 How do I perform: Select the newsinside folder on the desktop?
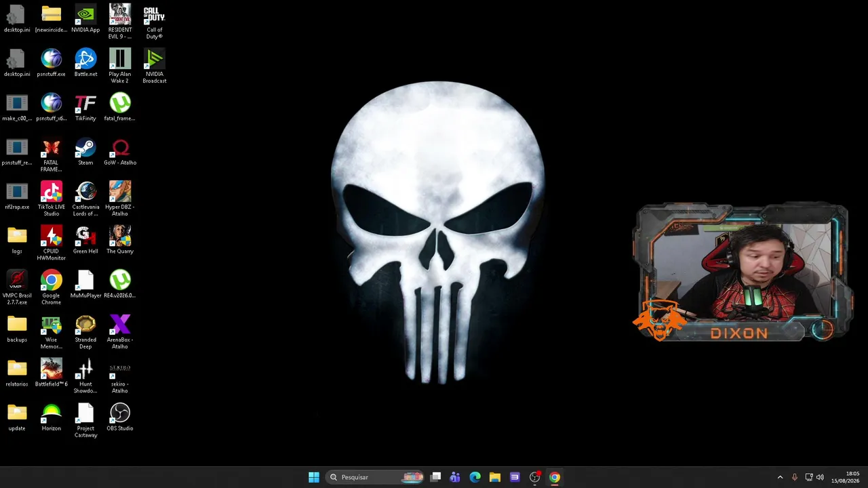(51, 19)
